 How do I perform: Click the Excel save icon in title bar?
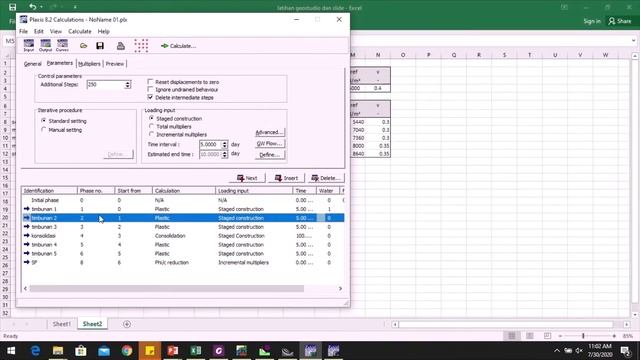tap(13, 7)
